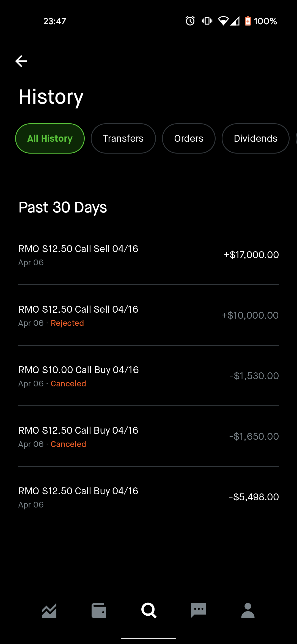Tap the back arrow icon
Viewport: 297px width, 644px height.
coord(21,61)
